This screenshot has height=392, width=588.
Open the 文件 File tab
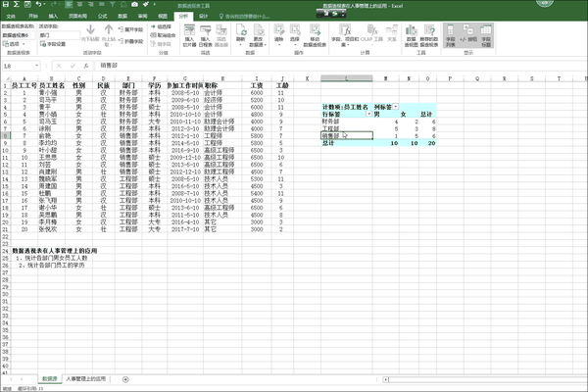(11, 16)
